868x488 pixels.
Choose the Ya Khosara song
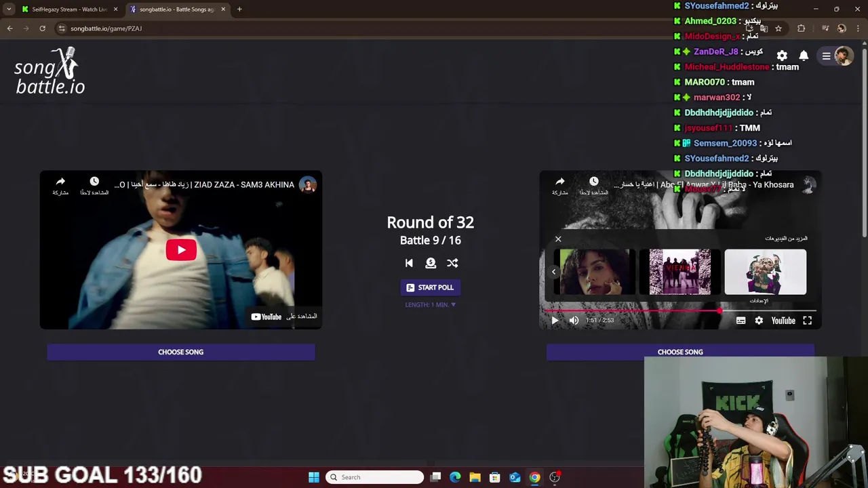coord(680,352)
